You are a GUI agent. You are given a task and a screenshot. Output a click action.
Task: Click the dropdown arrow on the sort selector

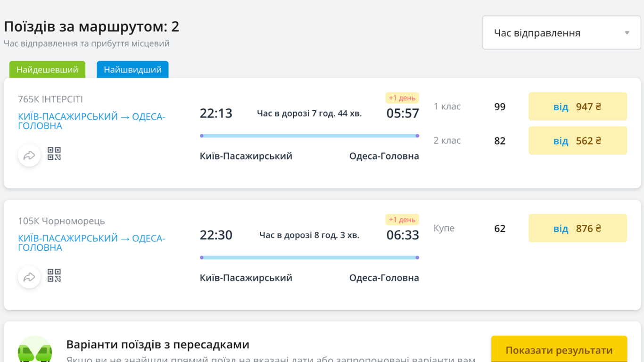(x=627, y=32)
